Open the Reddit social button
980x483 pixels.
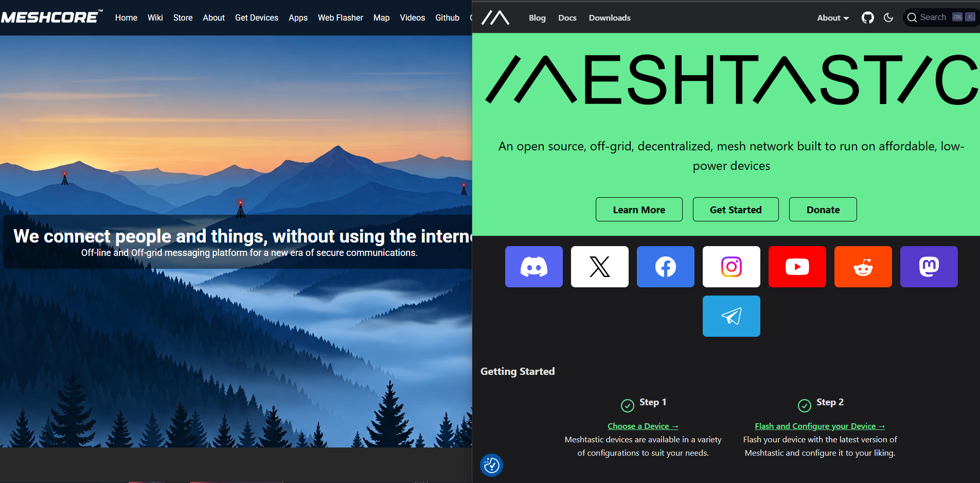tap(863, 267)
